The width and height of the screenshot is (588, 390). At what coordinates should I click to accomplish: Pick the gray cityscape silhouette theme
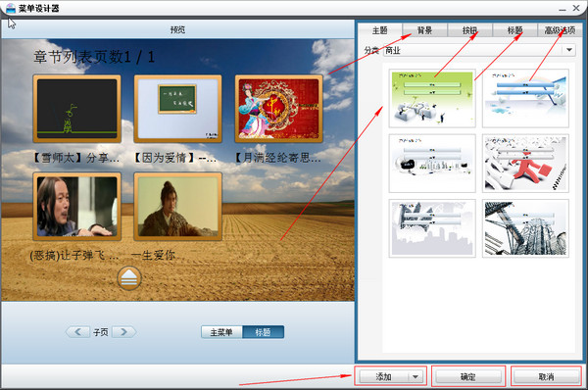(x=432, y=228)
